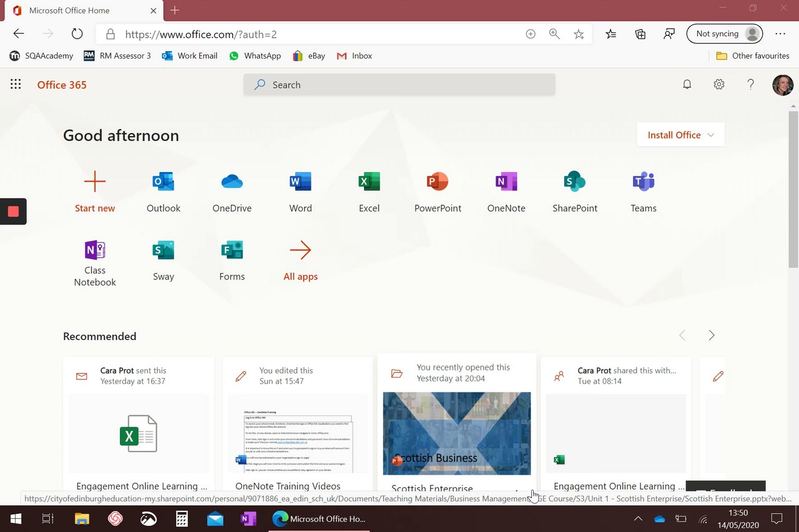This screenshot has height=532, width=799.
Task: Go back to the previous page
Action: coord(19,34)
